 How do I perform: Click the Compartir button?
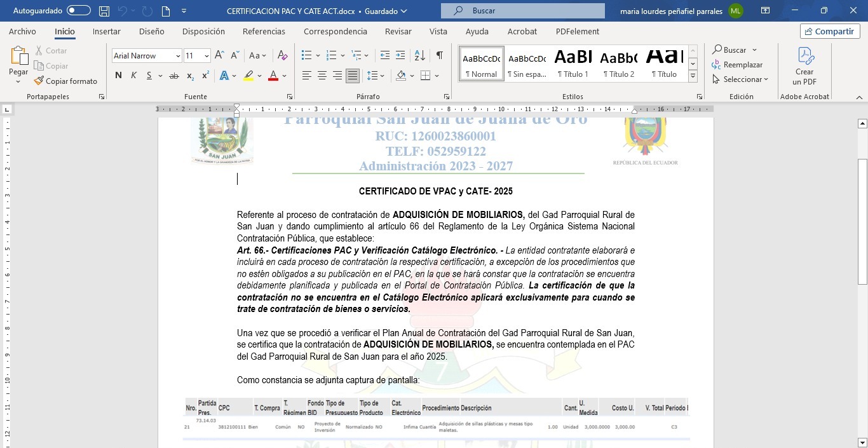830,32
